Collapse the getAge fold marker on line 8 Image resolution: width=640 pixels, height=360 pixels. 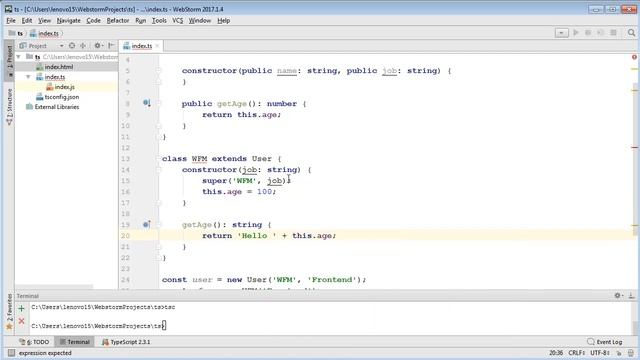158,104
